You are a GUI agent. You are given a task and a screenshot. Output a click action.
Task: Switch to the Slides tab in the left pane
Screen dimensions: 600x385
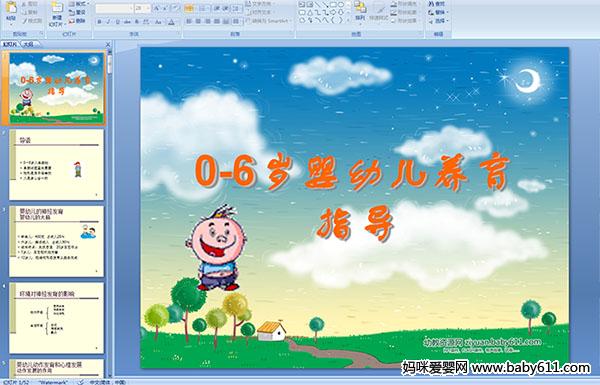[10, 44]
